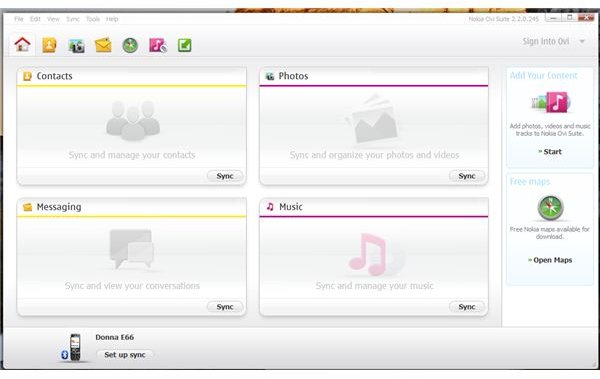Open the Contacts toolbar icon
This screenshot has width=600, height=379.
click(49, 45)
